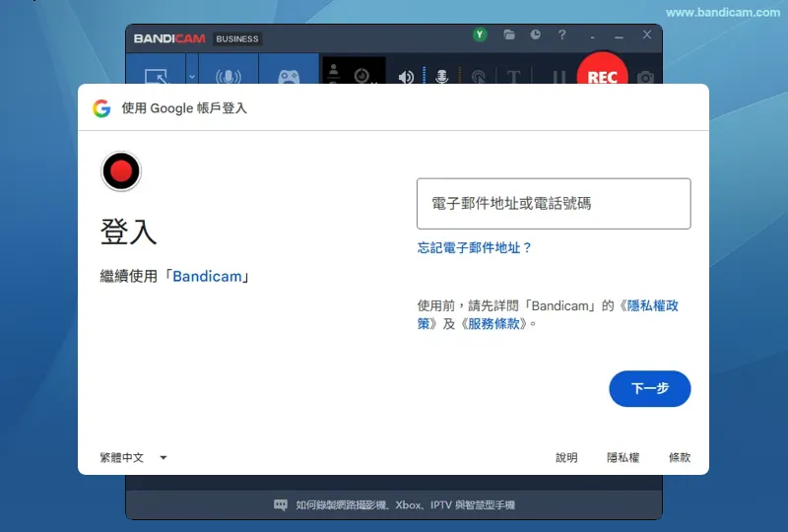Open the output folder icon in Bandicam
Screen dimensions: 788x532
[x=509, y=34]
